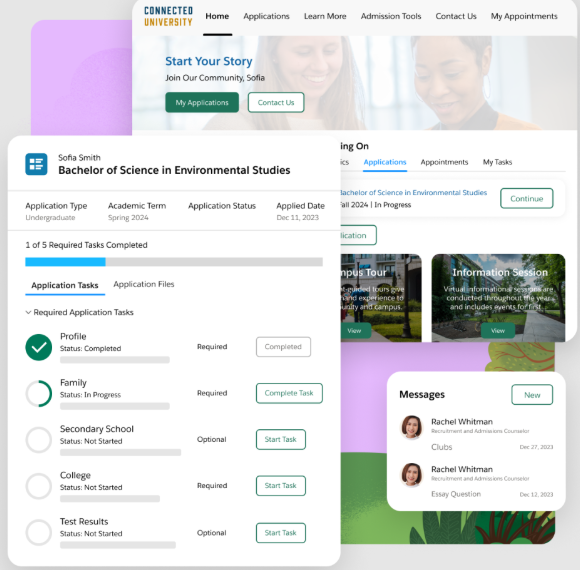
Task: Click the green completed checkmark for Profile
Action: click(38, 347)
